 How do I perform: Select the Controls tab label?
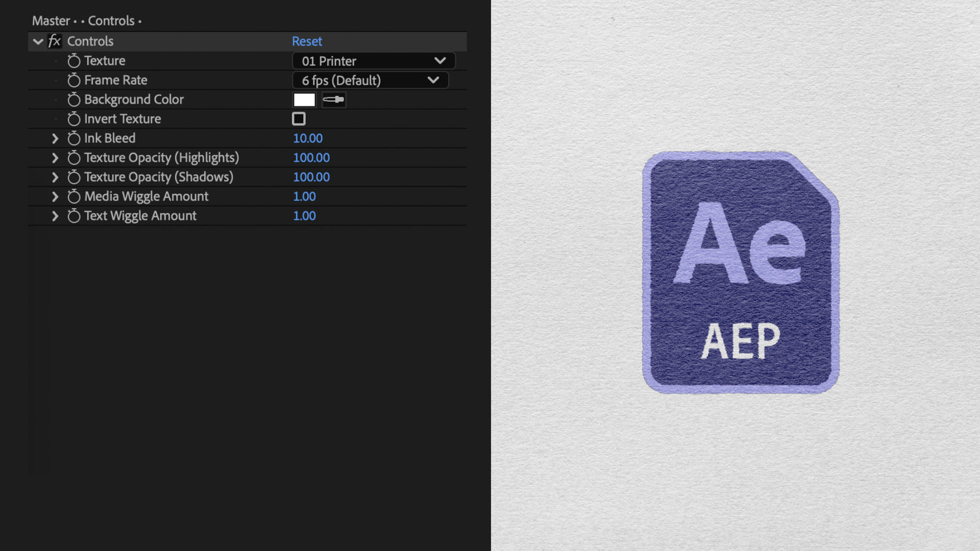(x=112, y=20)
